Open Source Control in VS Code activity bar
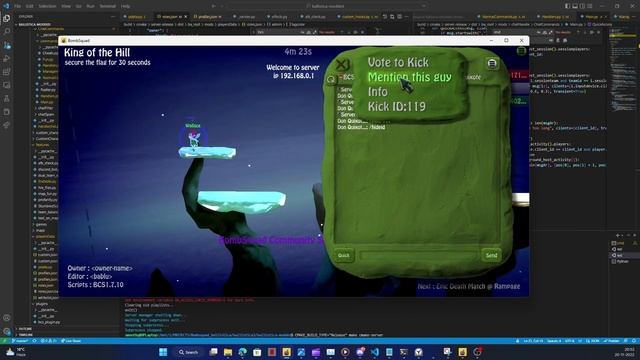Image resolution: width=640 pixels, height=360 pixels. coord(7,45)
